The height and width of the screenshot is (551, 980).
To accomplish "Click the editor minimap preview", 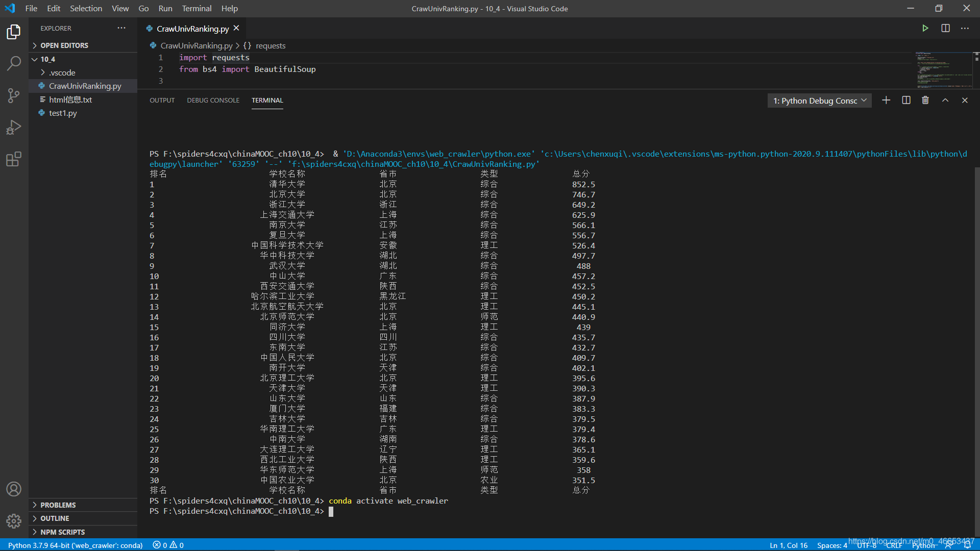I will click(x=944, y=69).
